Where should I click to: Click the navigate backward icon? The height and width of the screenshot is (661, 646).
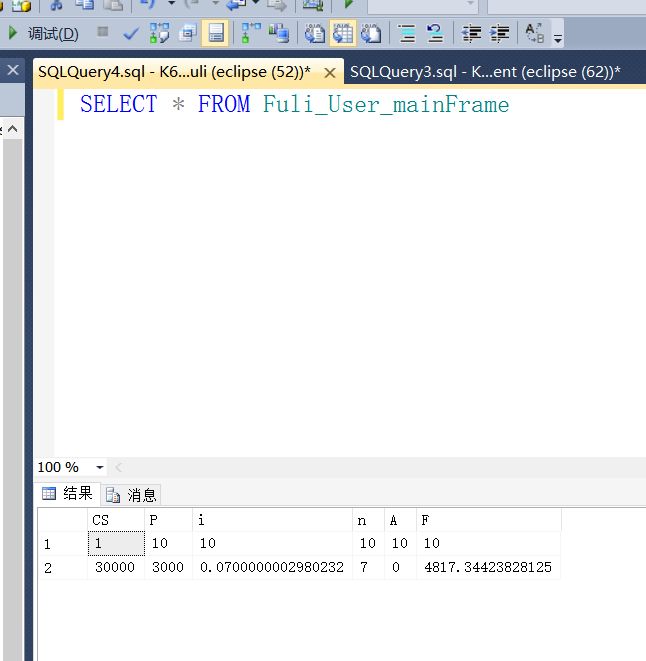click(x=237, y=5)
